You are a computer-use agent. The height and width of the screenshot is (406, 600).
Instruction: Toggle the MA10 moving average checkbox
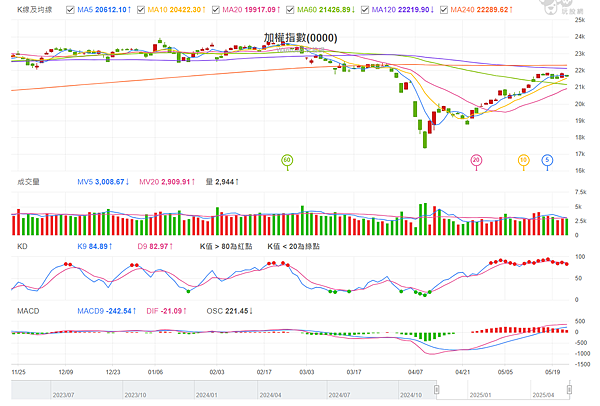click(x=141, y=10)
